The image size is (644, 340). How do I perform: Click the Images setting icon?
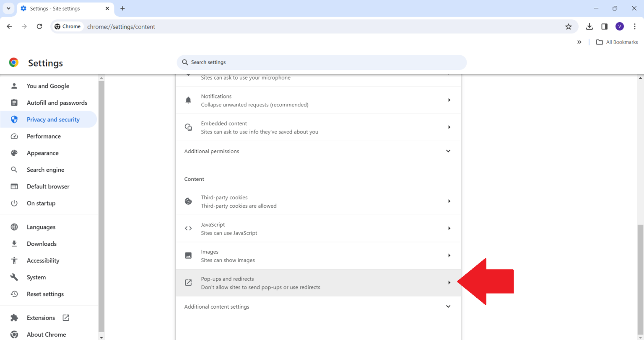(x=188, y=255)
